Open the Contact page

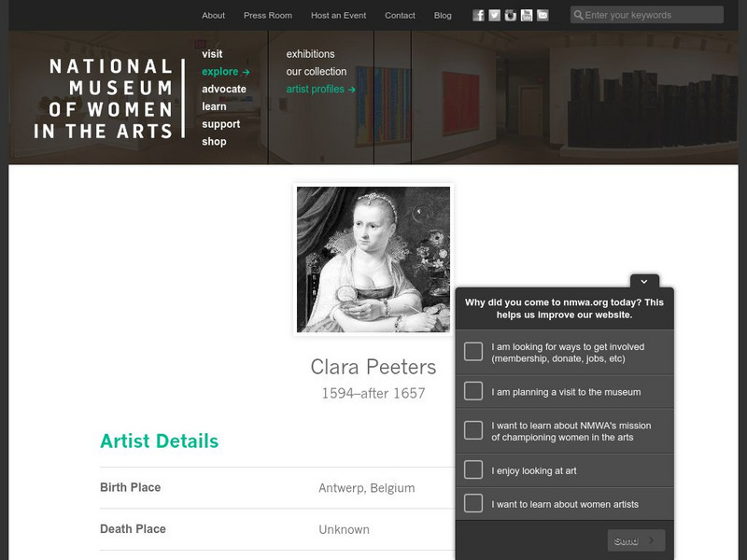pyautogui.click(x=400, y=15)
